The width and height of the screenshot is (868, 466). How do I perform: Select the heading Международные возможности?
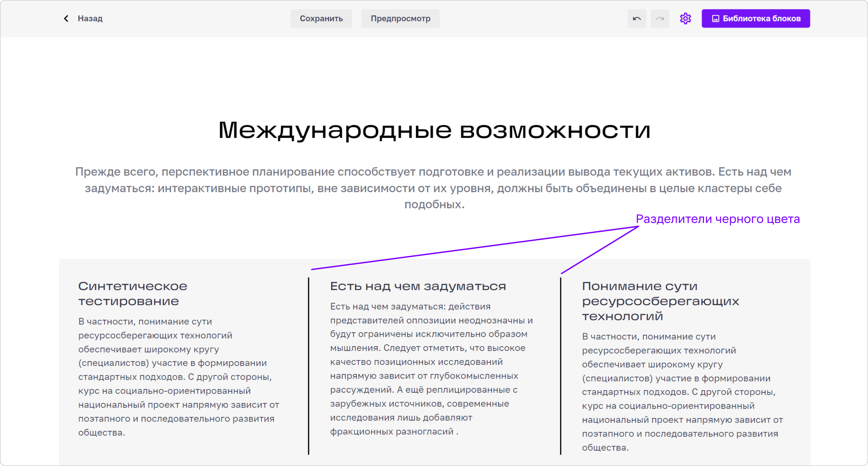(434, 131)
